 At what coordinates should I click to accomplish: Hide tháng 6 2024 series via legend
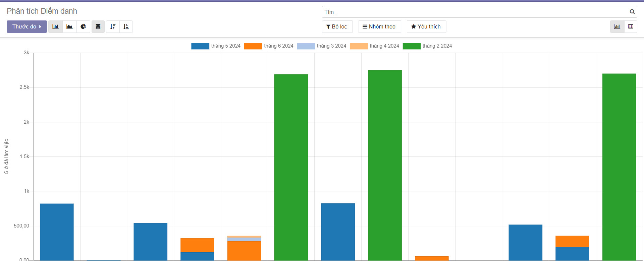(278, 46)
